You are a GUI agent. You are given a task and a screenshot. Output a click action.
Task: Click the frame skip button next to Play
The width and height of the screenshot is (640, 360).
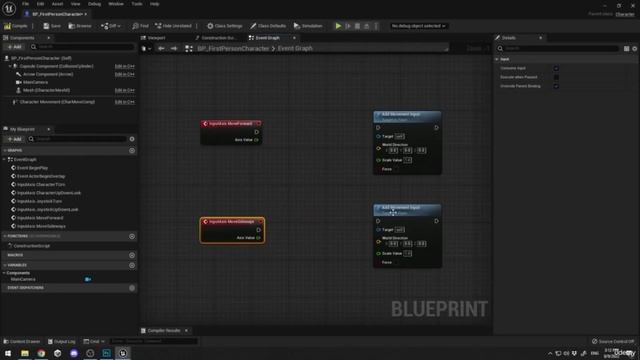[x=348, y=26]
